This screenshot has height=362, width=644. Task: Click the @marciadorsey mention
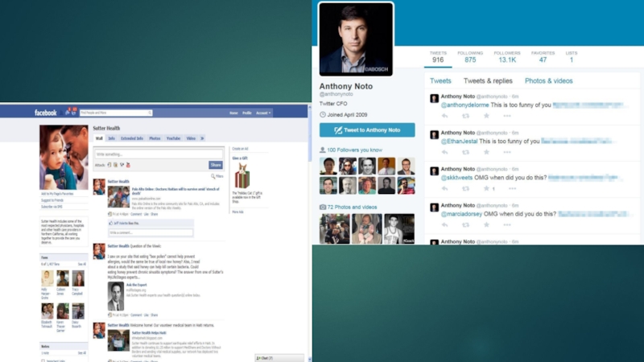461,214
